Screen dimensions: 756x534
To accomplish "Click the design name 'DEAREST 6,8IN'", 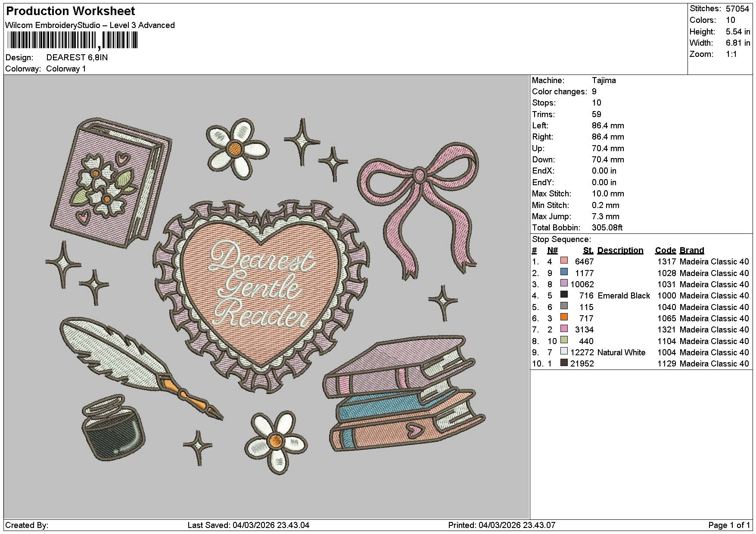I will [x=77, y=58].
